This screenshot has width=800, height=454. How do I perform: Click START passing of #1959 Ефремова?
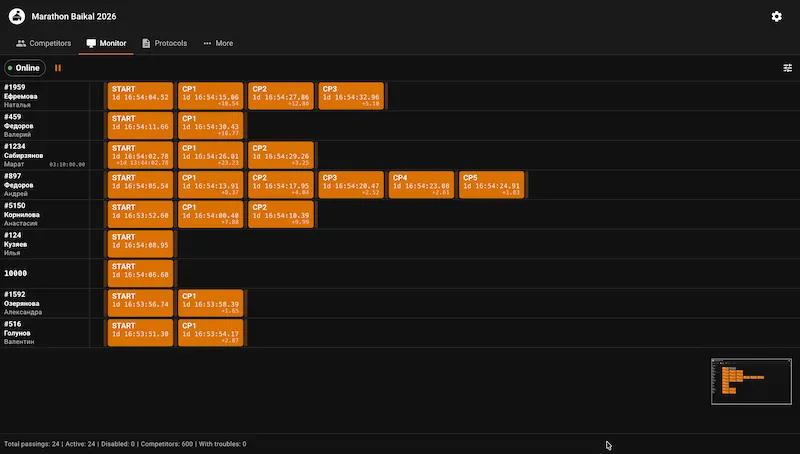[140, 96]
